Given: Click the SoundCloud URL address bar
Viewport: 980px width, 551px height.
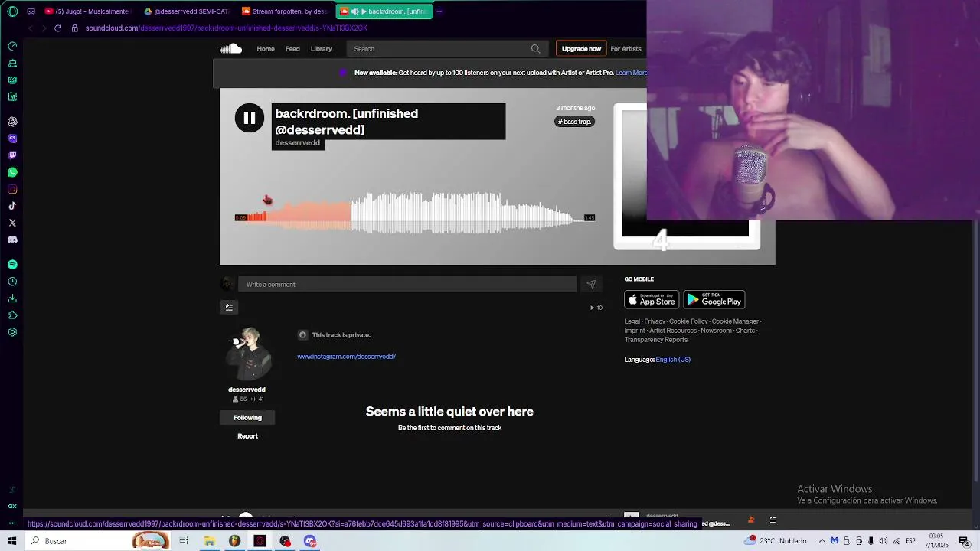Looking at the screenshot, I should click(227, 28).
